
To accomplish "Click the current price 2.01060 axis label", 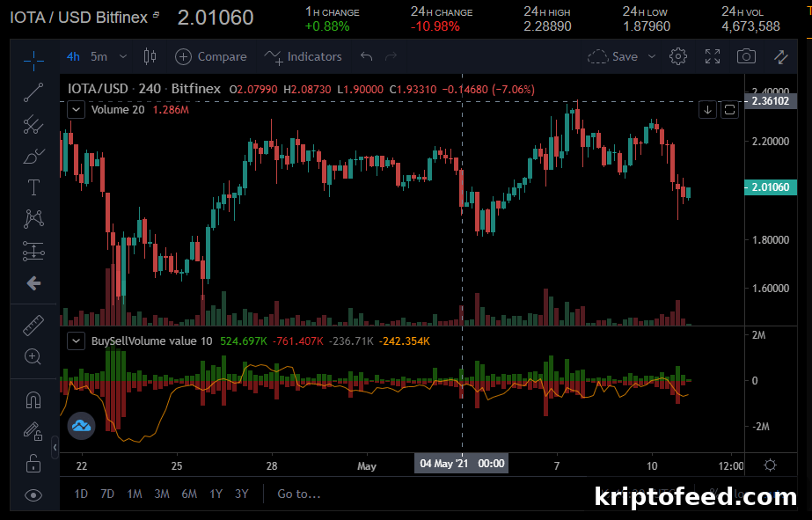I will 771,187.
